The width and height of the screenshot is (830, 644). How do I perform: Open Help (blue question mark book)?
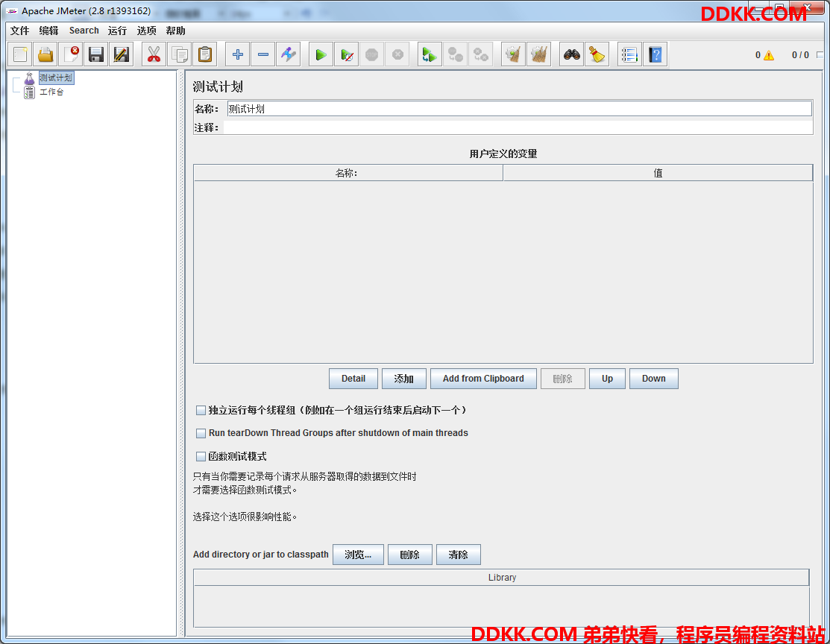pos(655,54)
